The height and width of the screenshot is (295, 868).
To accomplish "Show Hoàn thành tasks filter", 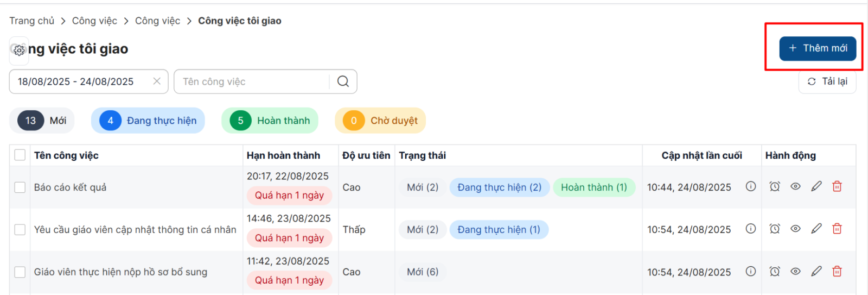I will point(270,121).
